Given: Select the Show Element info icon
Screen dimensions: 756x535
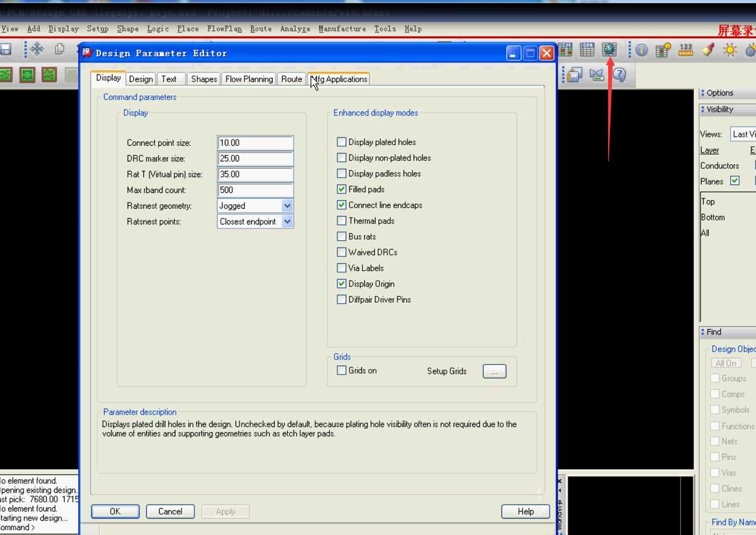Looking at the screenshot, I should click(641, 51).
